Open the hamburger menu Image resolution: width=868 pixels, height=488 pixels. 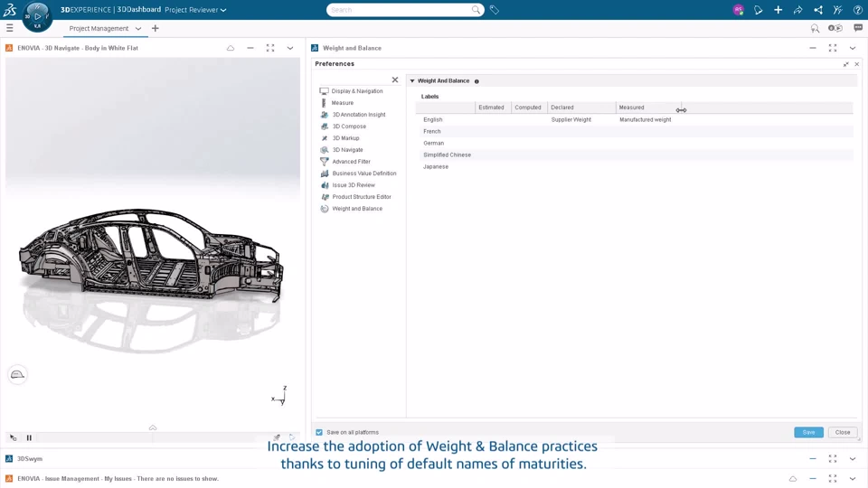[9, 28]
